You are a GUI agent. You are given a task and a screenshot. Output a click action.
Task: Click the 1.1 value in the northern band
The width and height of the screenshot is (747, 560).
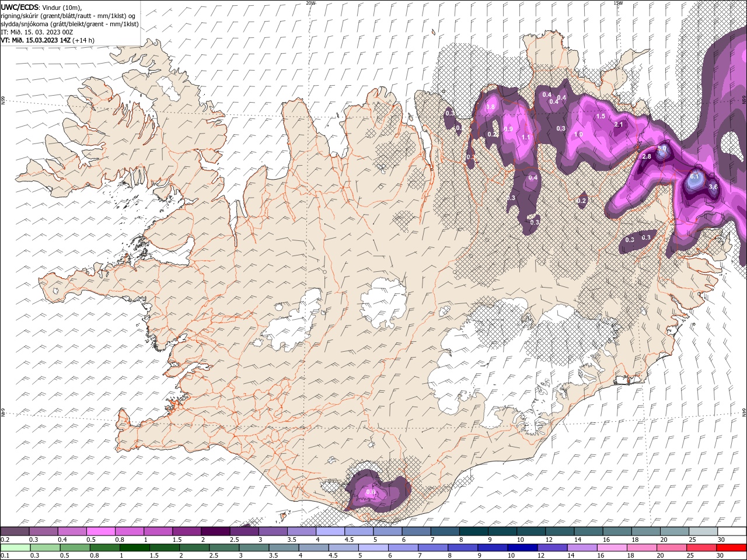[x=526, y=138]
